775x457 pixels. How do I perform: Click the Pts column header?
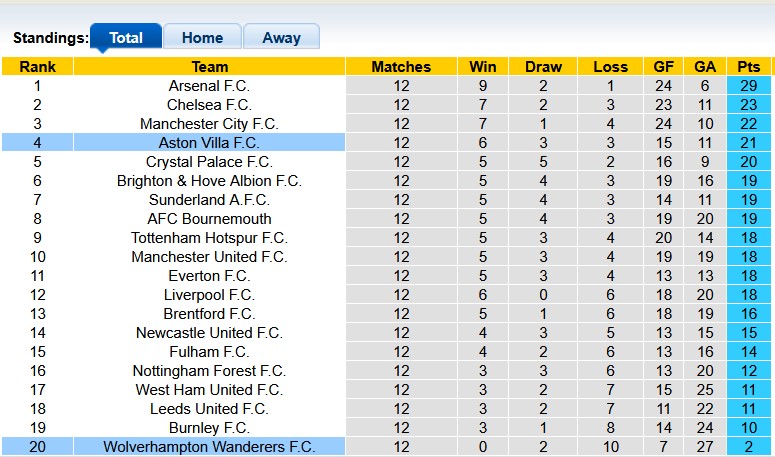click(747, 67)
